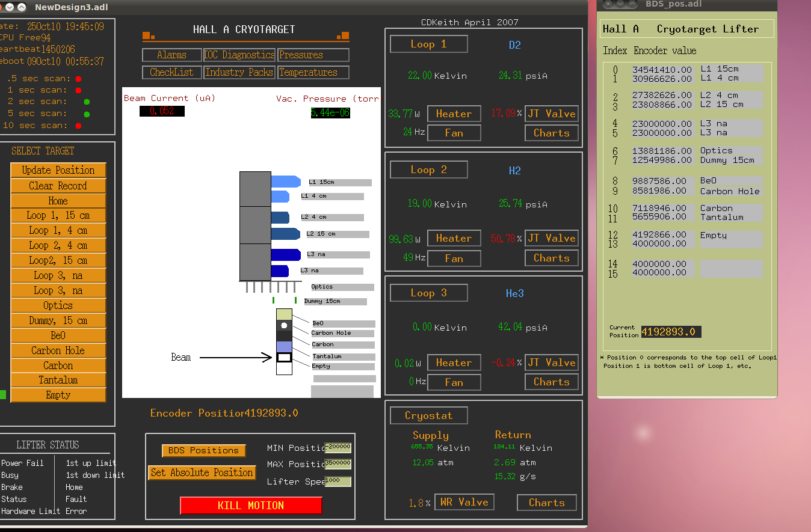Select target Loop 2, 4 cm
Image resolution: width=811 pixels, height=532 pixels.
pos(58,245)
